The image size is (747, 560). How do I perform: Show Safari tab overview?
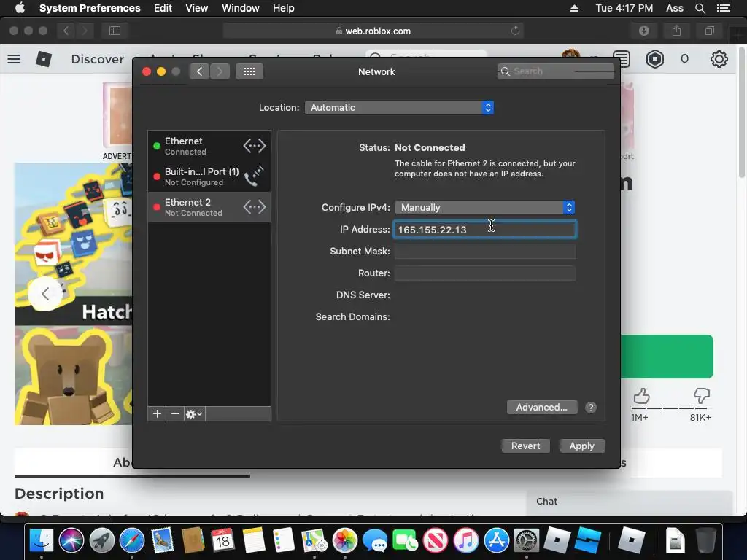tap(709, 31)
